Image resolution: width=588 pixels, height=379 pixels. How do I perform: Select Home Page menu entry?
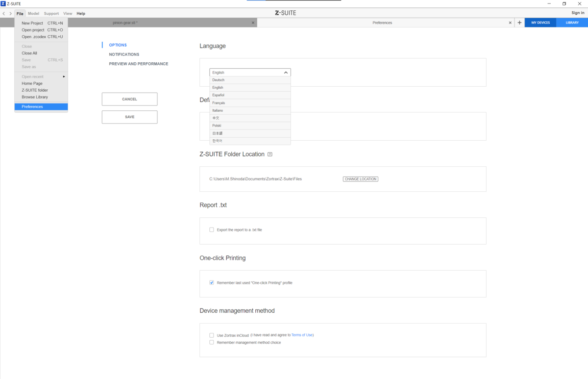[41, 83]
